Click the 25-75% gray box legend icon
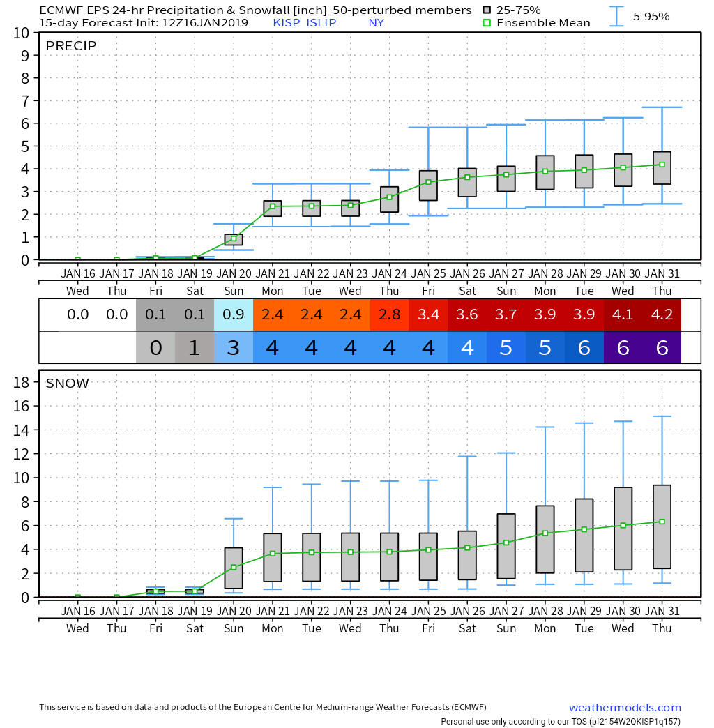The height and width of the screenshot is (728, 714). tap(487, 10)
